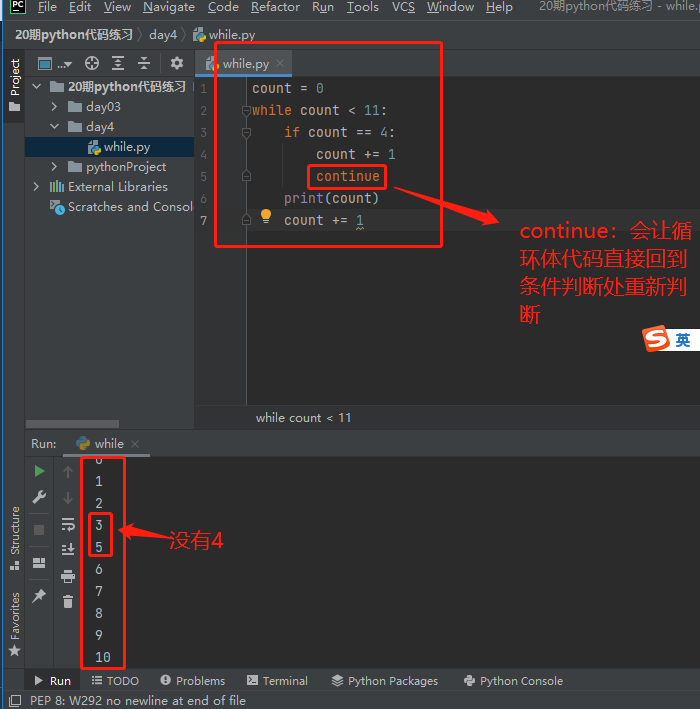The width and height of the screenshot is (700, 709).
Task: Click the Print icon in Run console
Action: pos(68,576)
